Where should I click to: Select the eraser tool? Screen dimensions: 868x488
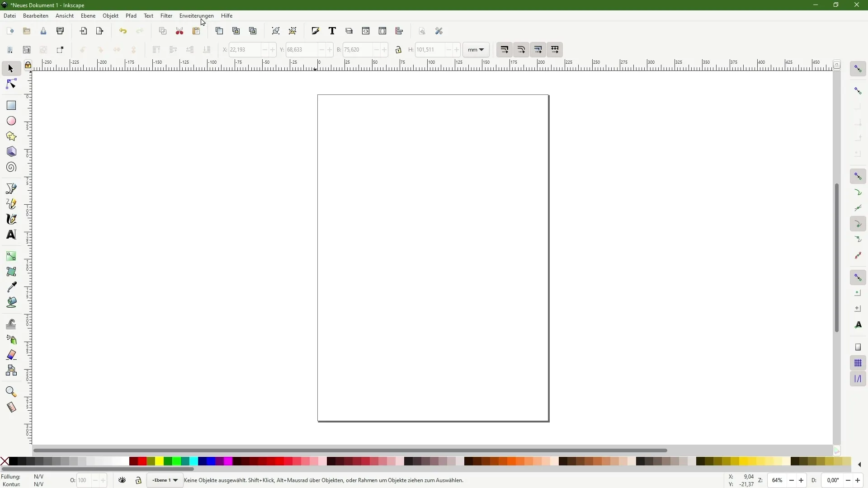11,355
